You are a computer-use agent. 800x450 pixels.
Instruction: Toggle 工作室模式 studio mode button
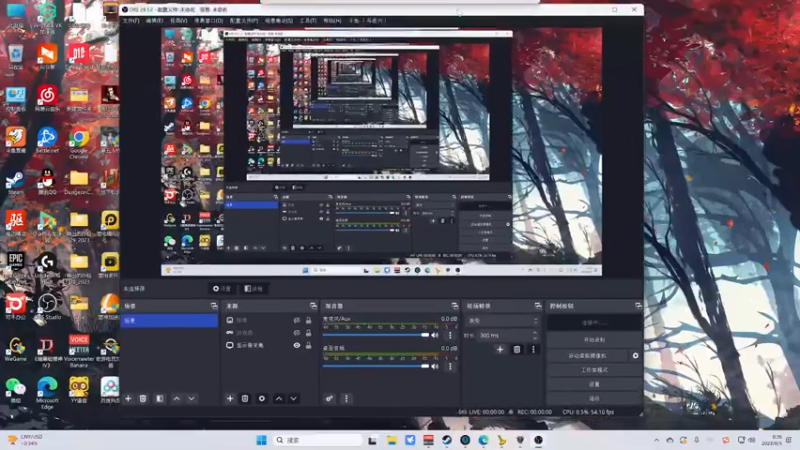tap(594, 370)
